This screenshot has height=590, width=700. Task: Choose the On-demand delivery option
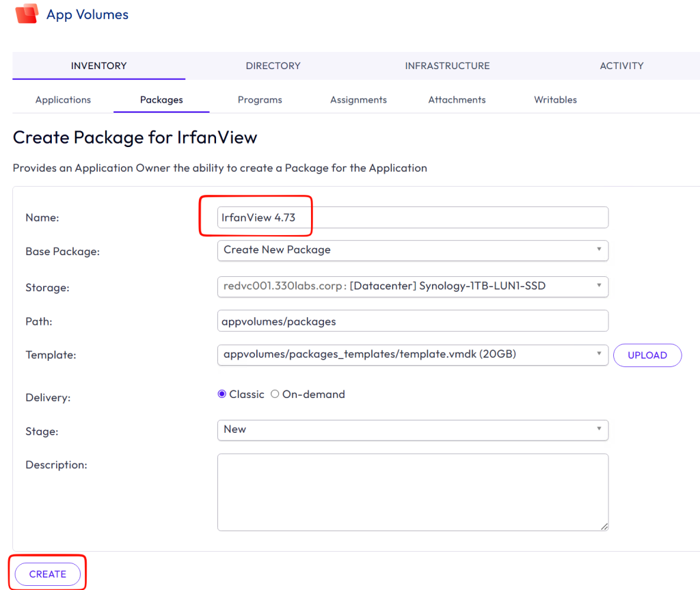pyautogui.click(x=275, y=394)
